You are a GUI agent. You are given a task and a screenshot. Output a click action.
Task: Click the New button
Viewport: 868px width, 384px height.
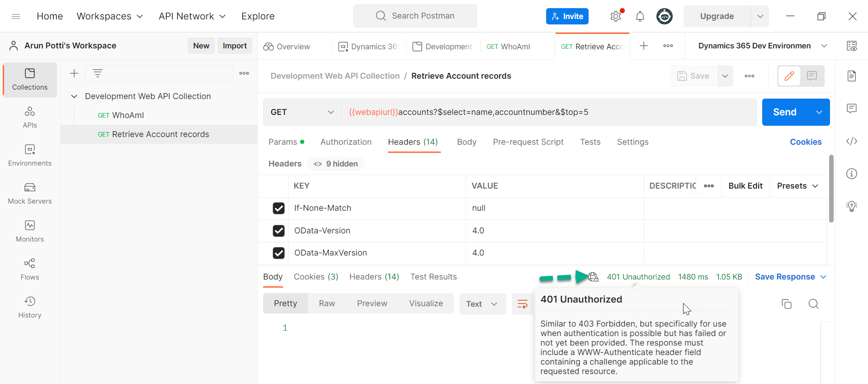click(201, 46)
